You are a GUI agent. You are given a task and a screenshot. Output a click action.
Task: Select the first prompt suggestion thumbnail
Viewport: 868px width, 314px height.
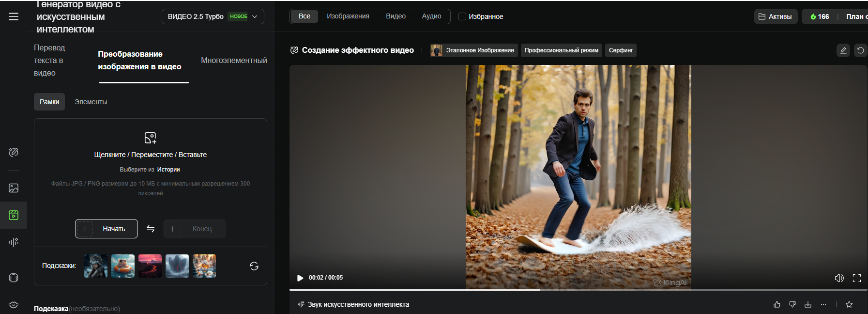(x=96, y=266)
